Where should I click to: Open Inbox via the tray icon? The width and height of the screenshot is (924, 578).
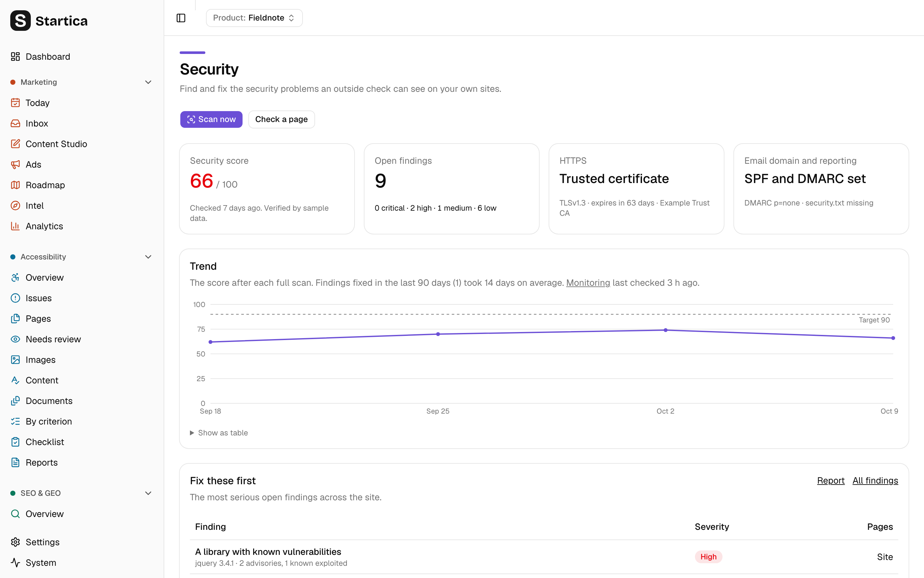click(15, 124)
